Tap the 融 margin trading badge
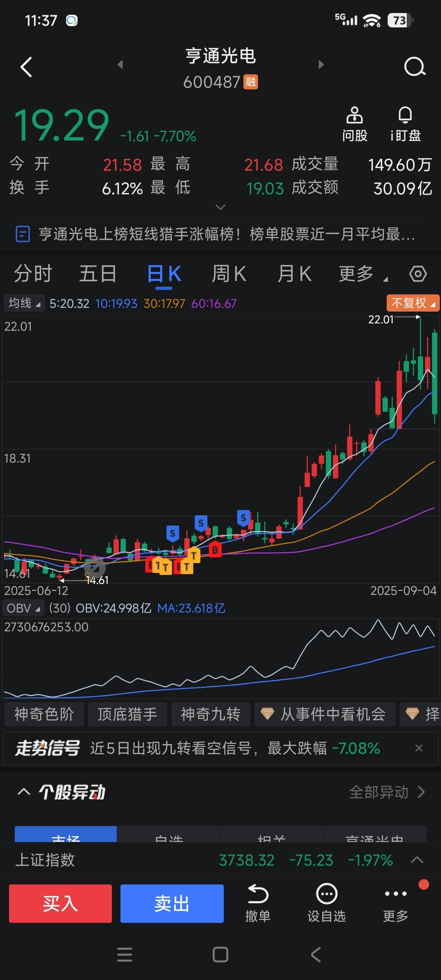441x980 pixels. tap(251, 82)
